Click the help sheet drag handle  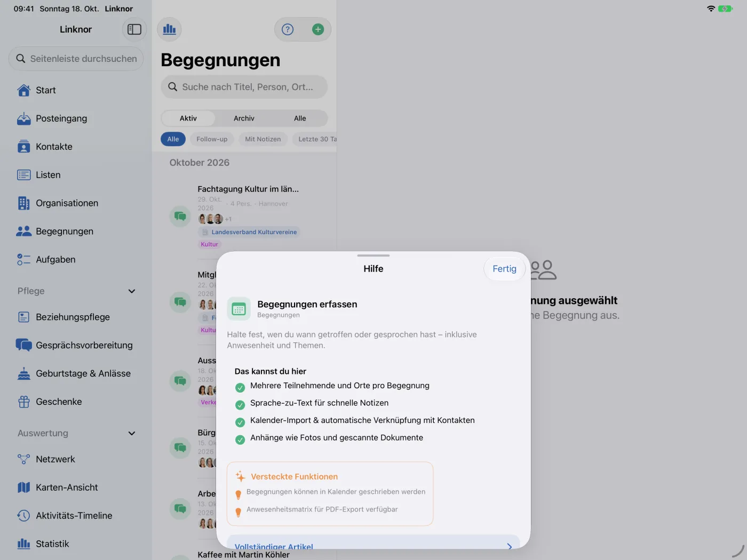coord(373,255)
